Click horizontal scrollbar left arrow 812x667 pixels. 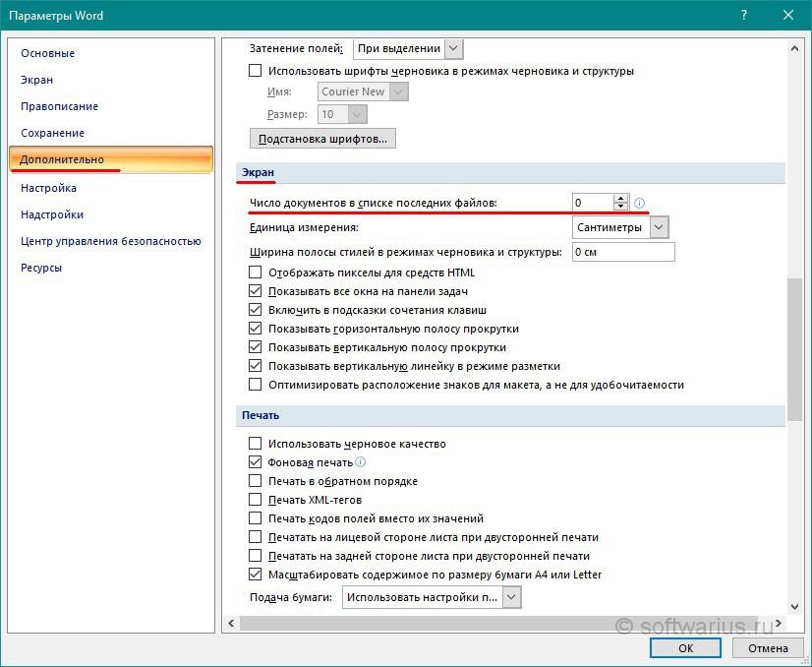(231, 623)
